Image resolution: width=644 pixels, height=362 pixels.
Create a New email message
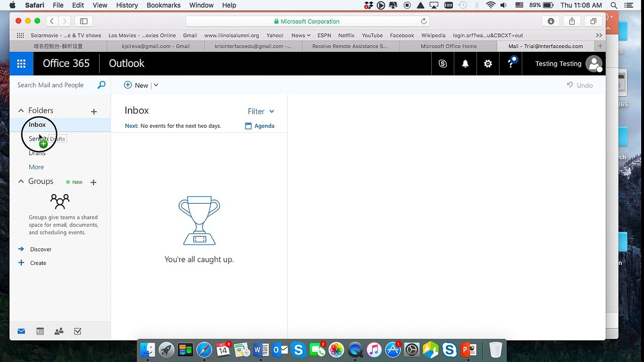tap(136, 85)
